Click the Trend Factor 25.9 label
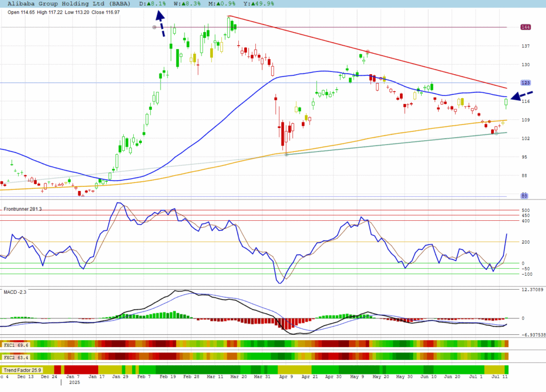The image size is (546, 392). (22, 370)
